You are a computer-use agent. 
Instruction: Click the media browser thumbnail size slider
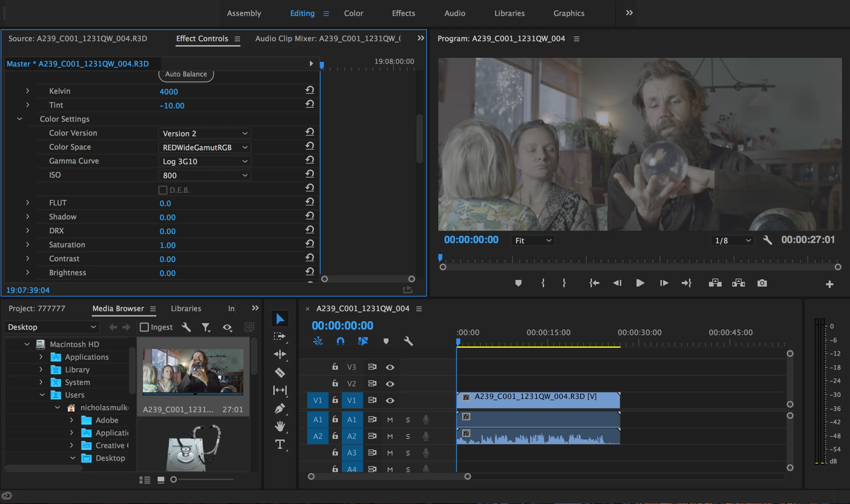coord(174,479)
